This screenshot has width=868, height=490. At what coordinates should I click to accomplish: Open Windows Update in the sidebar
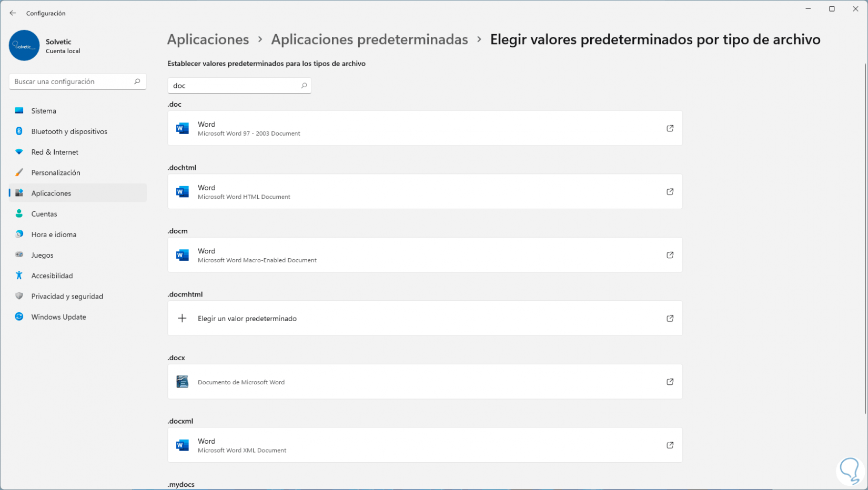coord(78,317)
